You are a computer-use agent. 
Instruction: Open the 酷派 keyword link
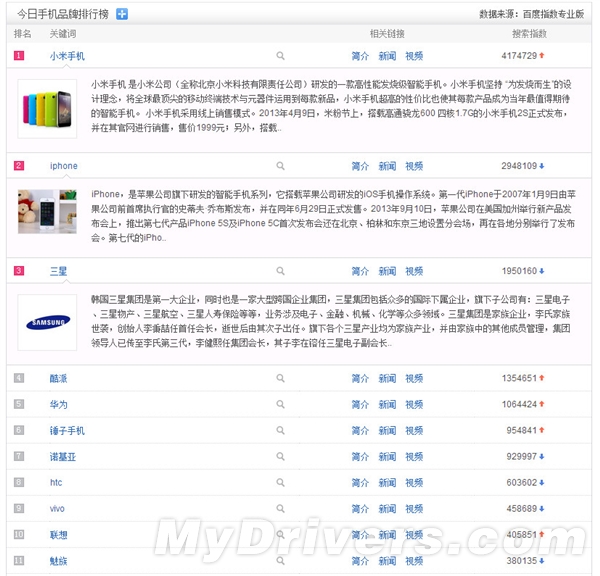[58, 378]
